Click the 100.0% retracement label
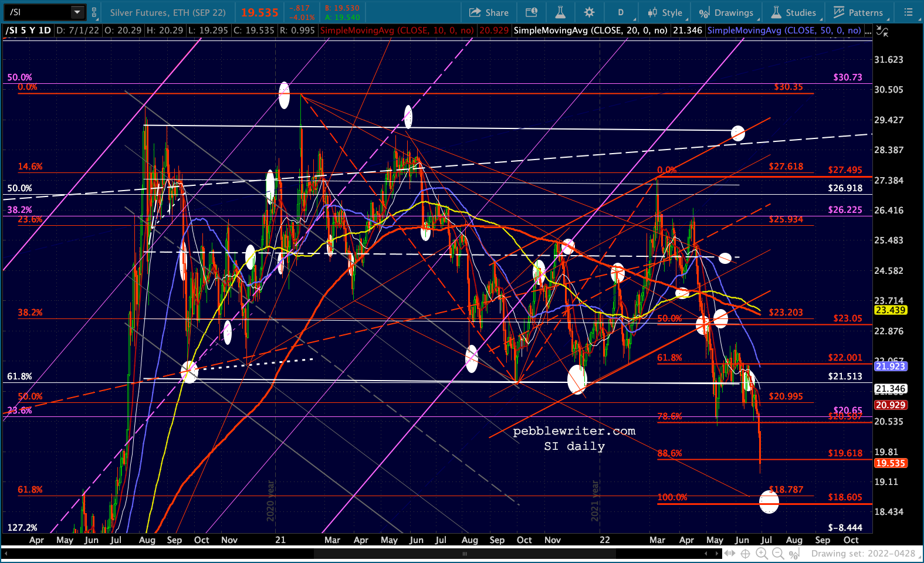 click(x=672, y=497)
